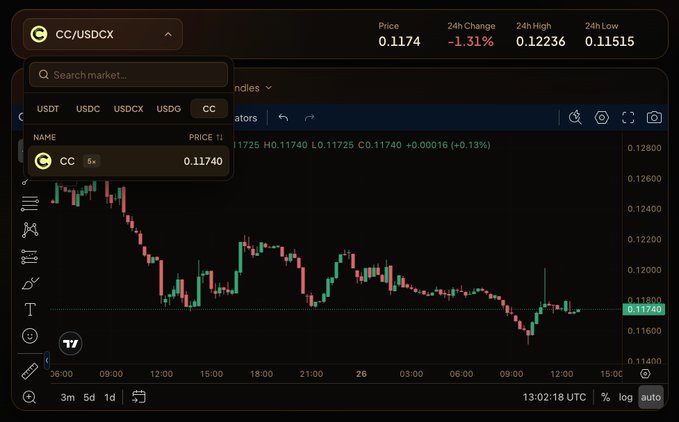The image size is (679, 422).
Task: Click the green 0.11740 price axis label
Action: 644,309
